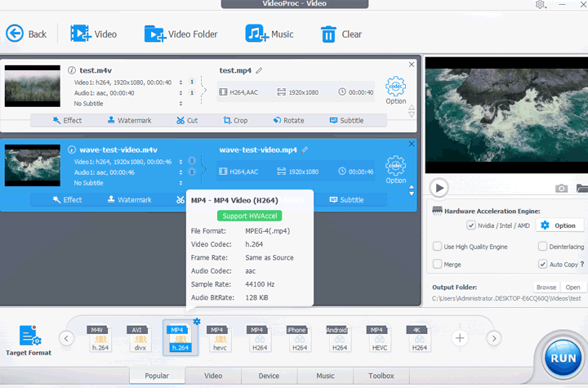Open the output folder
Viewport: 588px width, 388px height.
pyautogui.click(x=572, y=288)
